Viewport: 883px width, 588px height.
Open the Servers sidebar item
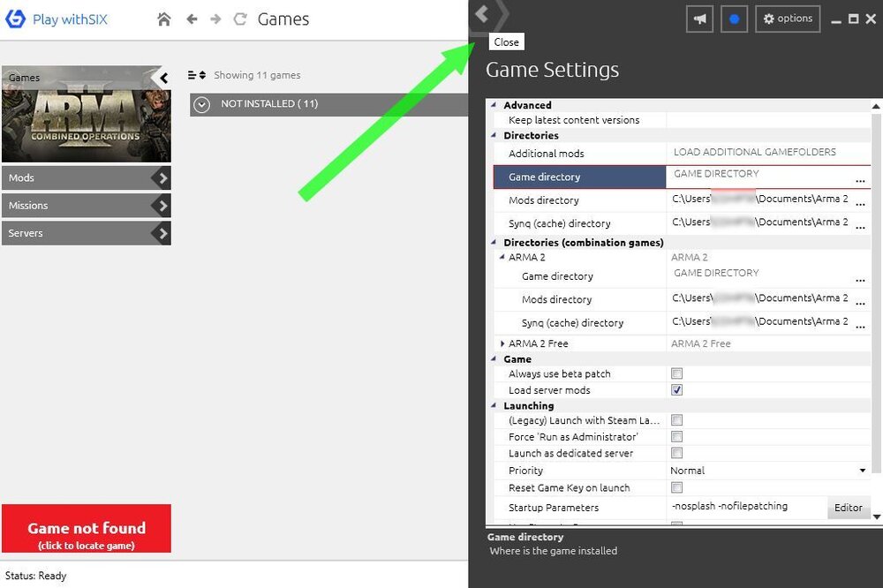pyautogui.click(x=87, y=233)
